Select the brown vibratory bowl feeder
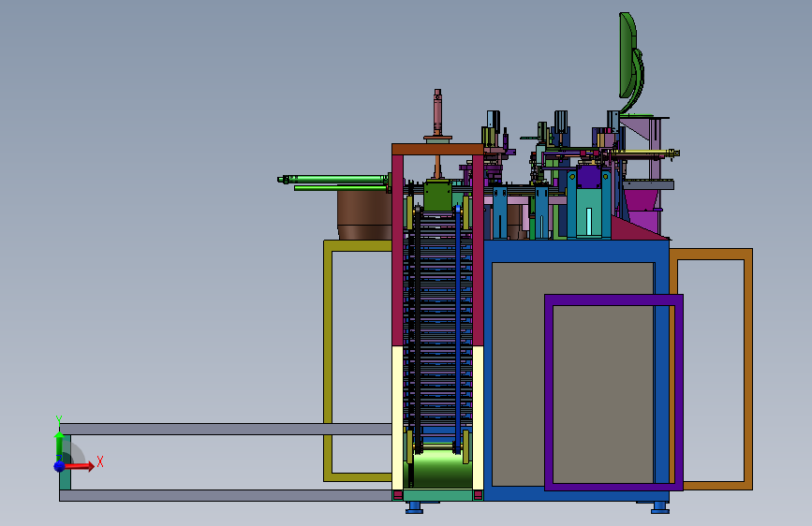The height and width of the screenshot is (526, 812). click(x=363, y=213)
